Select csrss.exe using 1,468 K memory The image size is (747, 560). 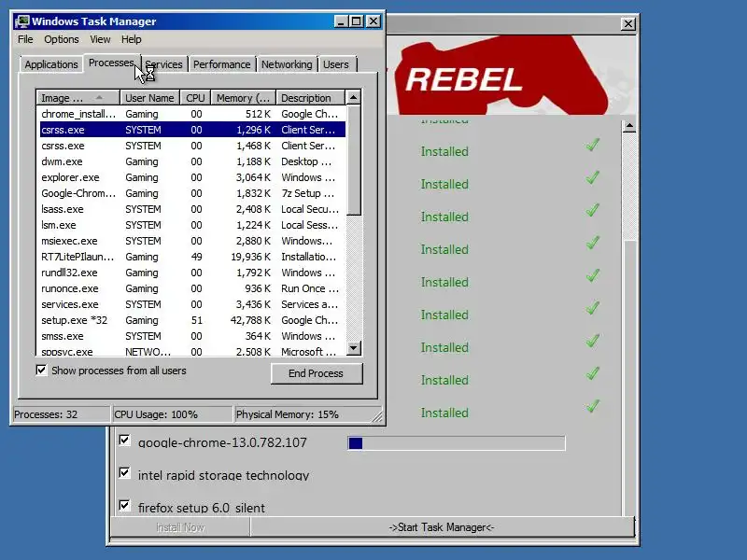tap(190, 146)
